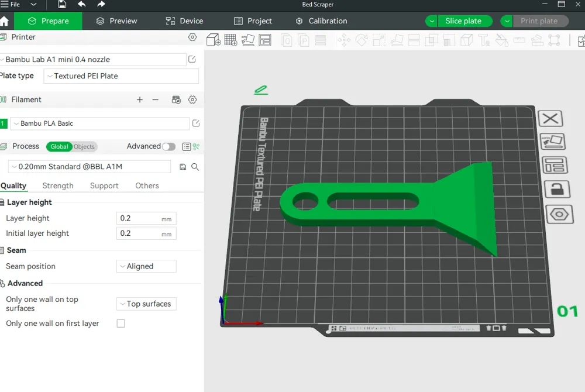Click the compare presets icon
Image resolution: width=585 pixels, height=392 pixels.
click(196, 147)
